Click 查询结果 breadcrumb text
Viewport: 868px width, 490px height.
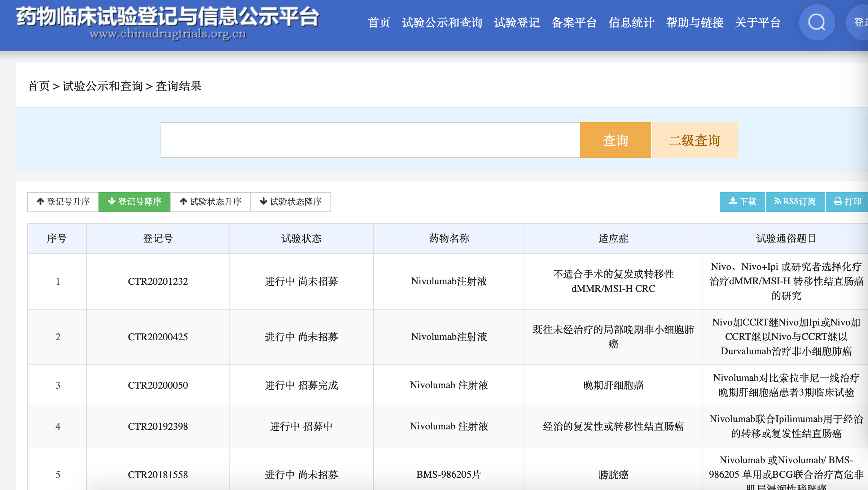click(x=179, y=86)
